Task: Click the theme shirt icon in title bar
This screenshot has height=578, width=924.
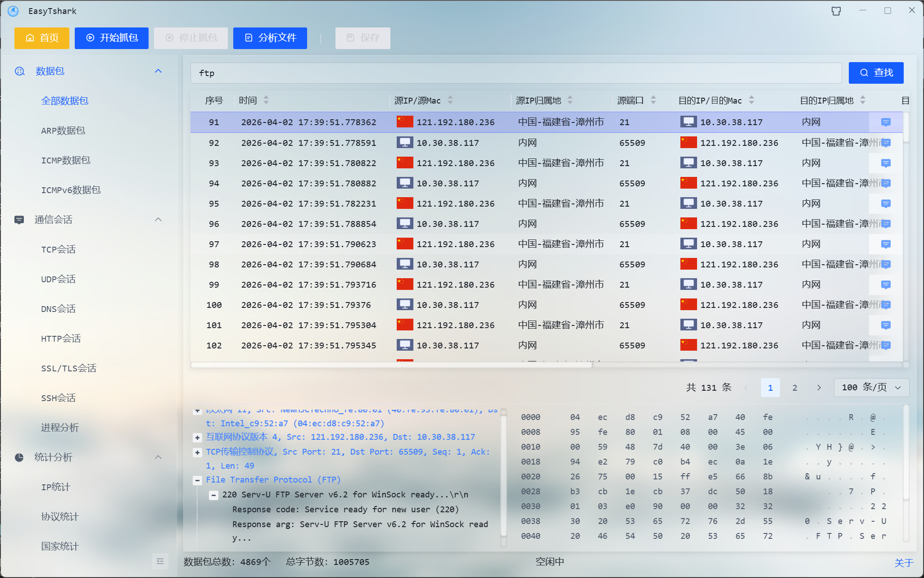Action: click(836, 11)
